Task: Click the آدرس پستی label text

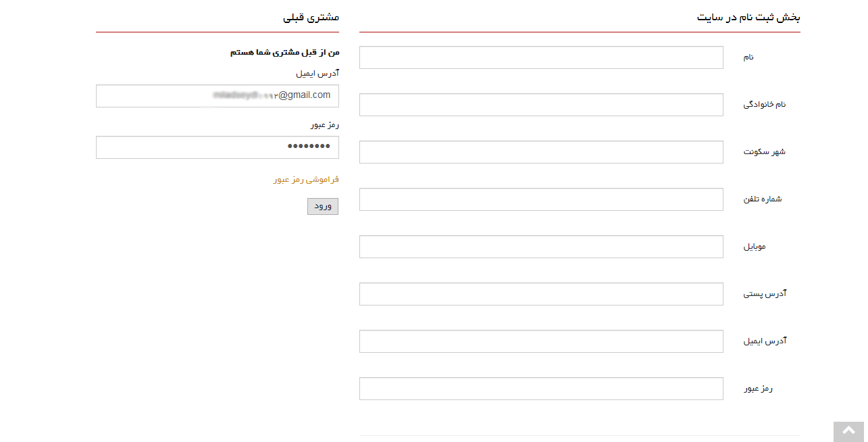Action: [x=765, y=294]
